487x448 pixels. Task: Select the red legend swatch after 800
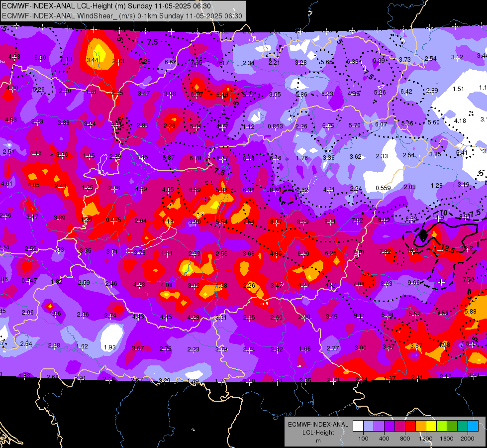coord(410,426)
